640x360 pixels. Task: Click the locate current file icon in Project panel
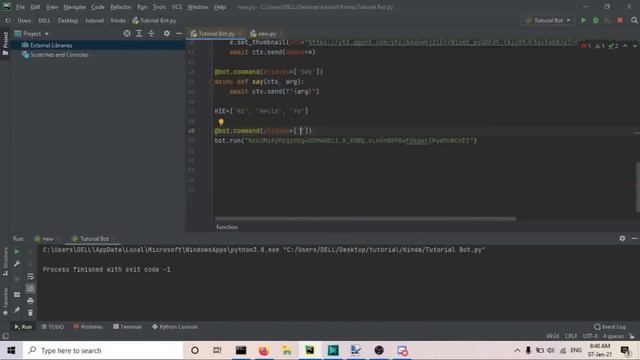(x=127, y=33)
